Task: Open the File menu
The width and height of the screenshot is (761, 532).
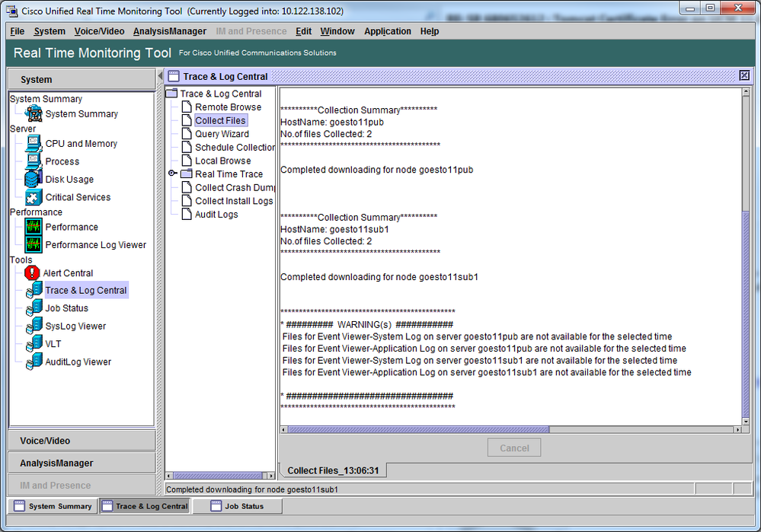Action: click(x=18, y=31)
